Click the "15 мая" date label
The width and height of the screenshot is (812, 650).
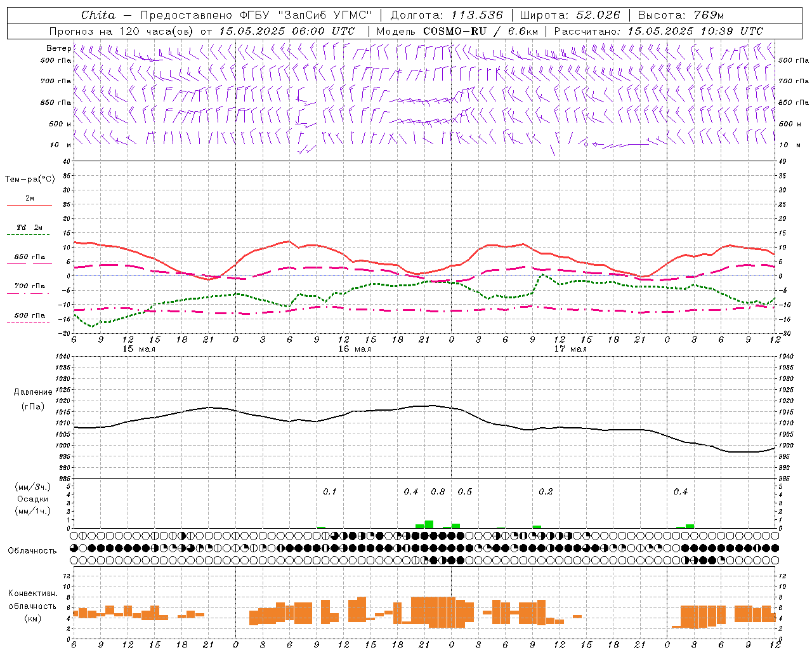(139, 349)
